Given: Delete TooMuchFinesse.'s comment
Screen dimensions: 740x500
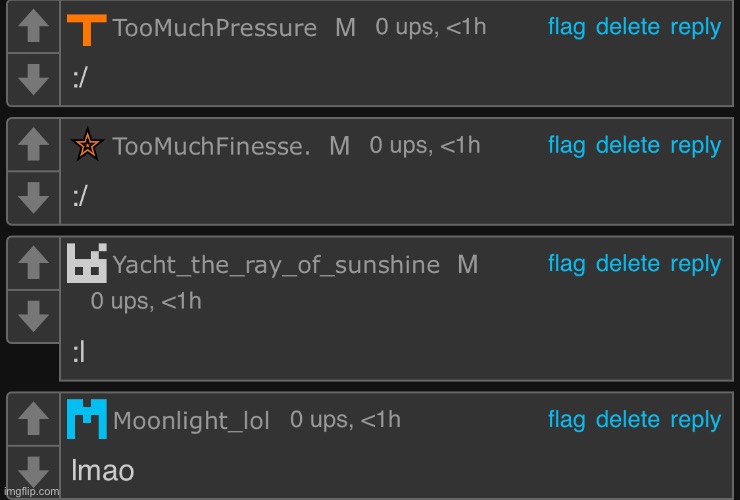Looking at the screenshot, I should [x=627, y=145].
